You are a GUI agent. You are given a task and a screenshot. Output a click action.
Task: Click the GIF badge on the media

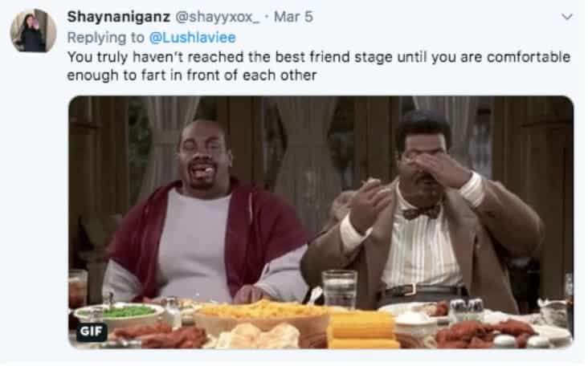92,331
